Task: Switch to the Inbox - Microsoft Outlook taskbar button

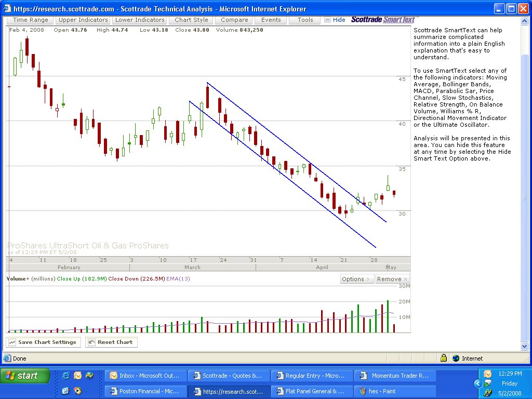Action: coord(146,376)
